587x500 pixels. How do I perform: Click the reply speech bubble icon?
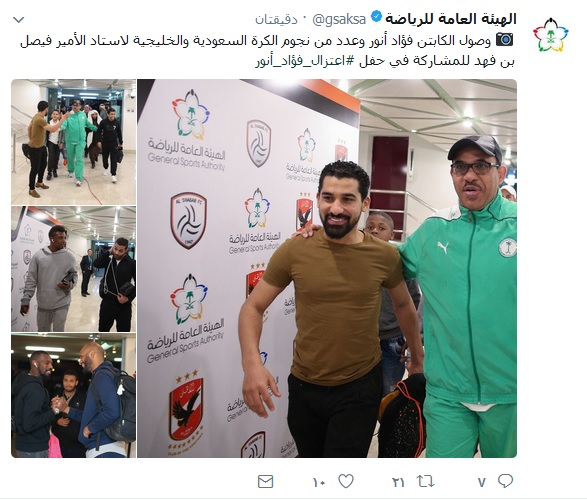[505, 481]
